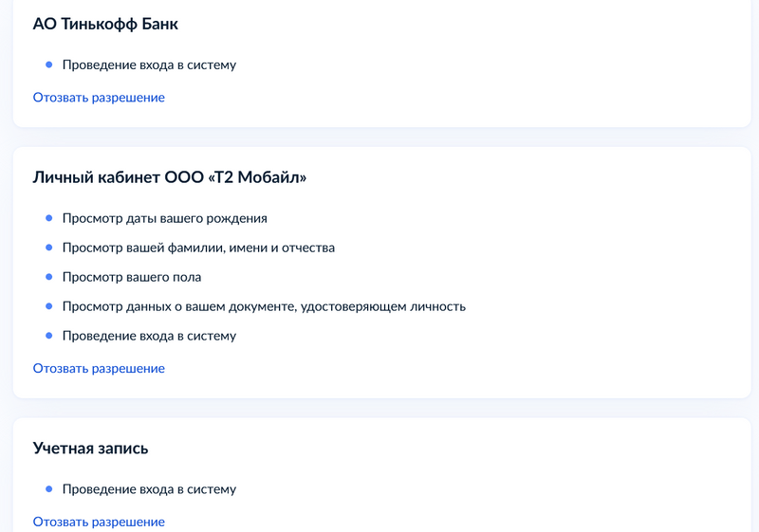Click the bullet beside "Просмотр даты вашего рождения"
Screen dimensions: 759x532
(x=48, y=218)
